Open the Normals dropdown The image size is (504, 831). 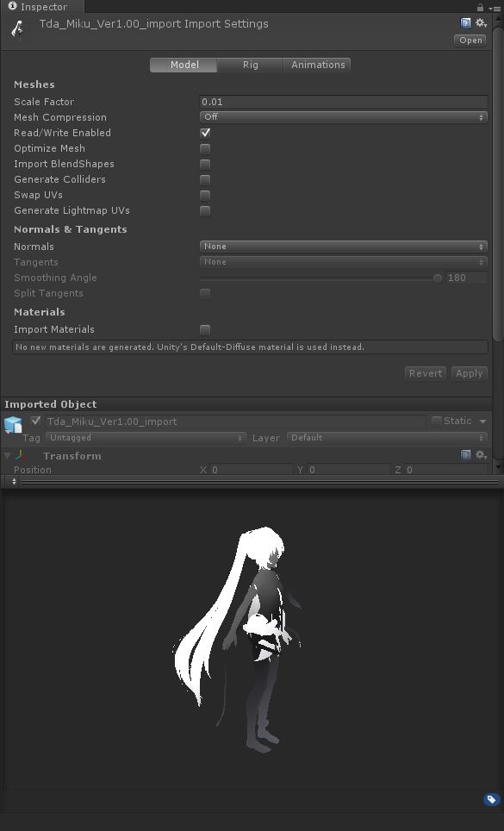point(343,247)
